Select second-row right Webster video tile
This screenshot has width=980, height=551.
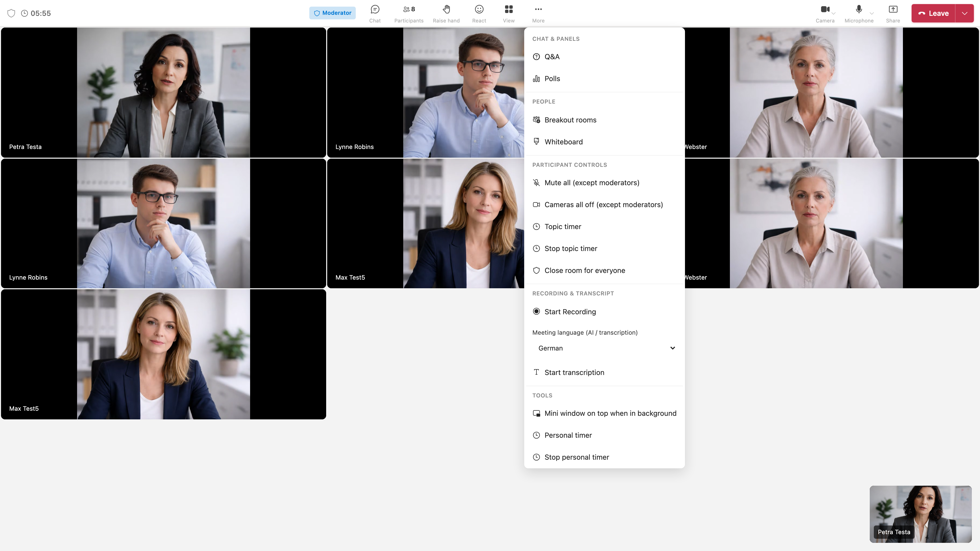point(832,223)
